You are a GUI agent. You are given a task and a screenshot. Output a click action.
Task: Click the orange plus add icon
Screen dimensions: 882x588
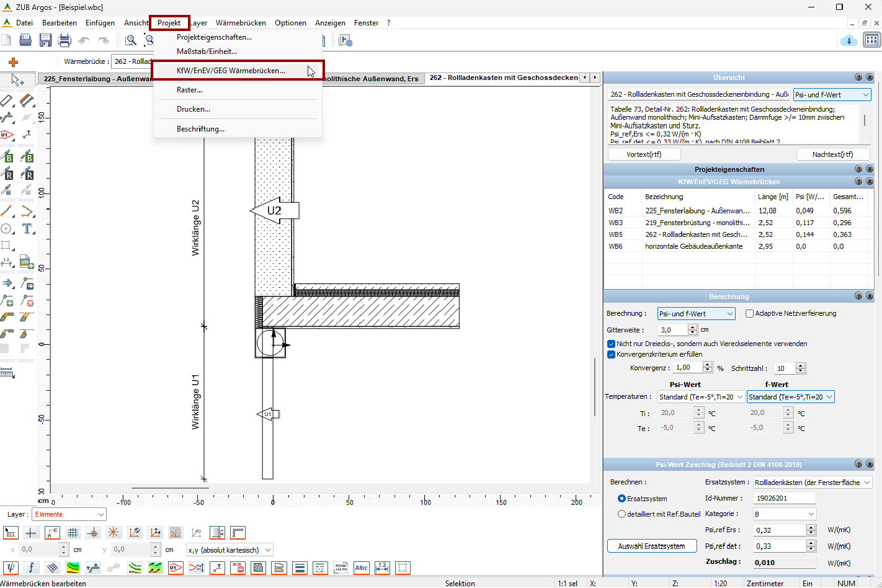click(x=13, y=62)
